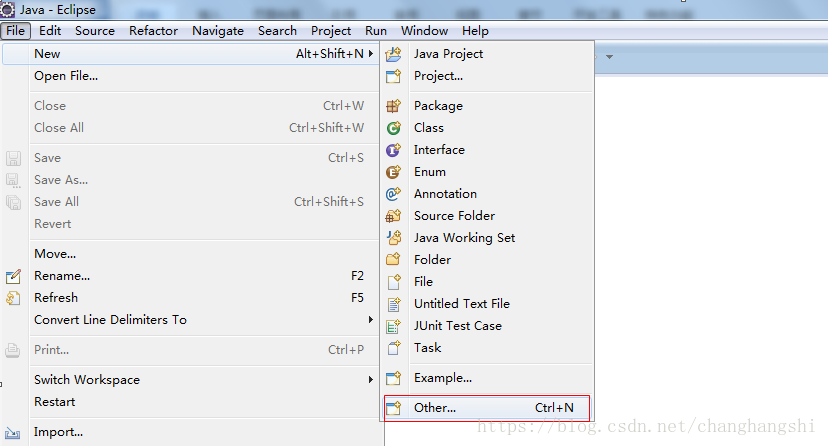The width and height of the screenshot is (828, 446).
Task: Open the Refactor menu
Action: [153, 31]
